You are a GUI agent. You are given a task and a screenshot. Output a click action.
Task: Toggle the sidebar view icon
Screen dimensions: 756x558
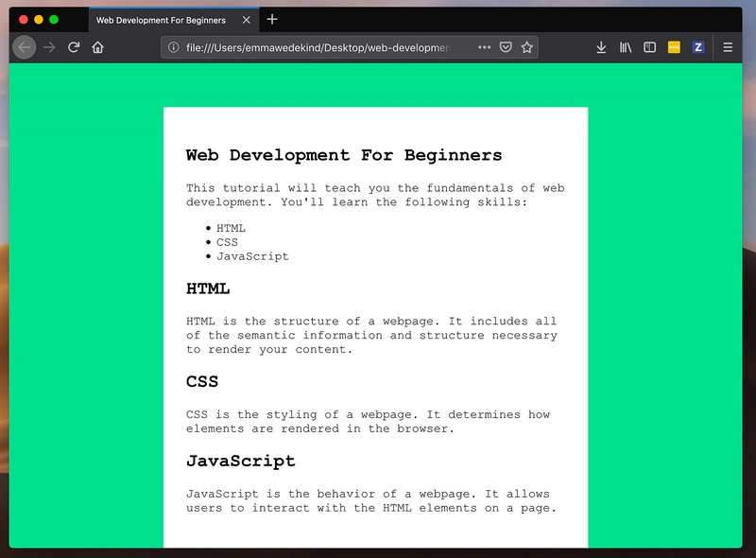pos(649,47)
